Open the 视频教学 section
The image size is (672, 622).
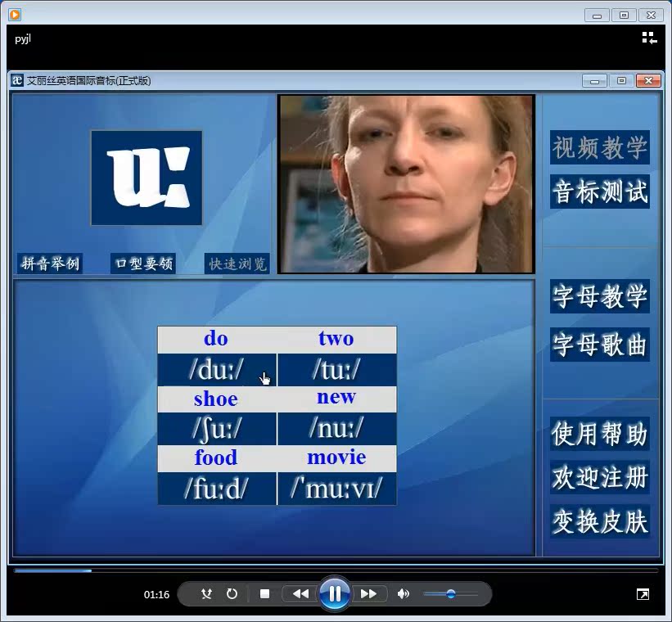click(600, 148)
